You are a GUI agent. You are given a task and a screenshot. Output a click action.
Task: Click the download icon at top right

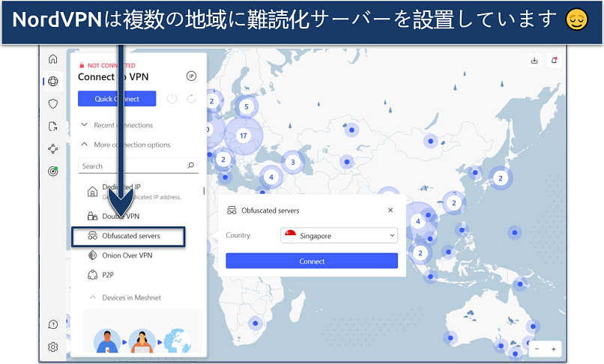534,61
